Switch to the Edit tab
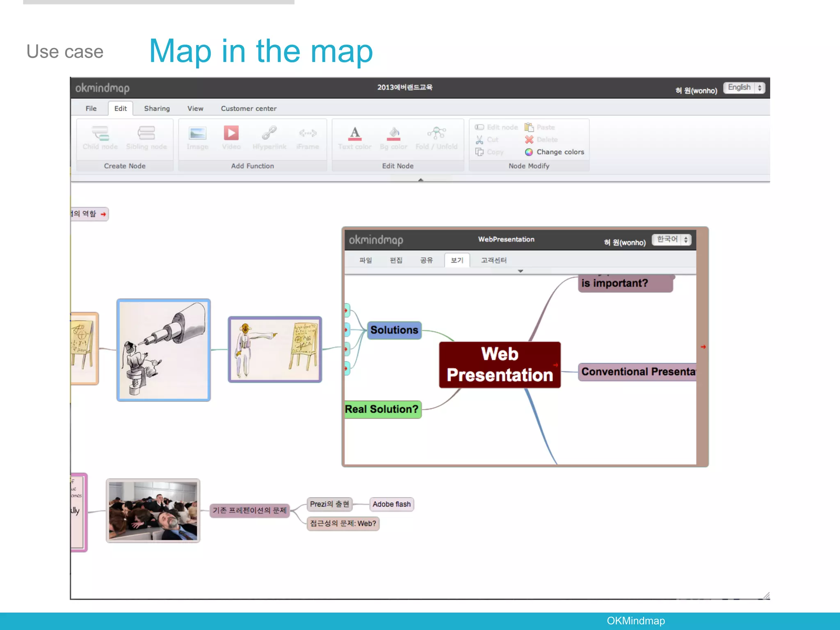The width and height of the screenshot is (840, 630). click(121, 108)
